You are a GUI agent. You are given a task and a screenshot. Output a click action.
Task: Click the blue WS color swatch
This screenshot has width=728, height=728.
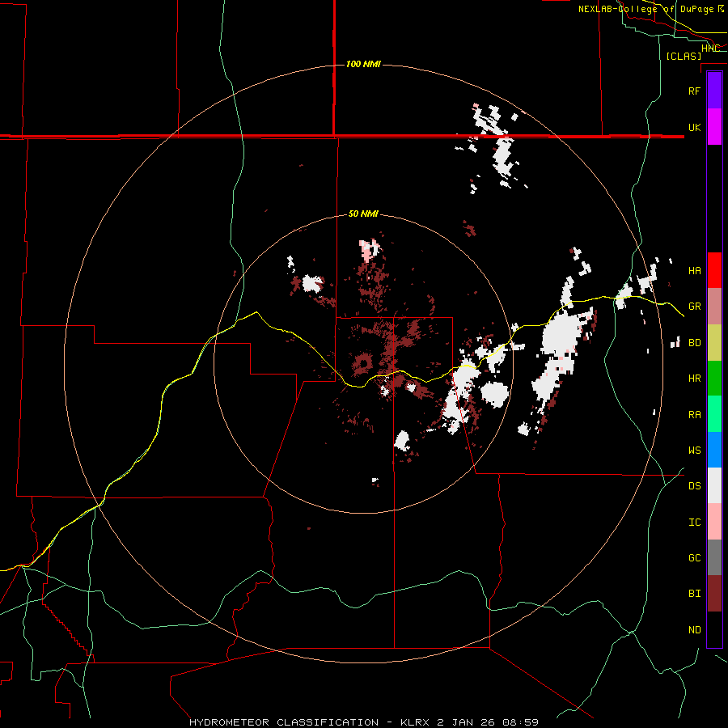click(714, 450)
